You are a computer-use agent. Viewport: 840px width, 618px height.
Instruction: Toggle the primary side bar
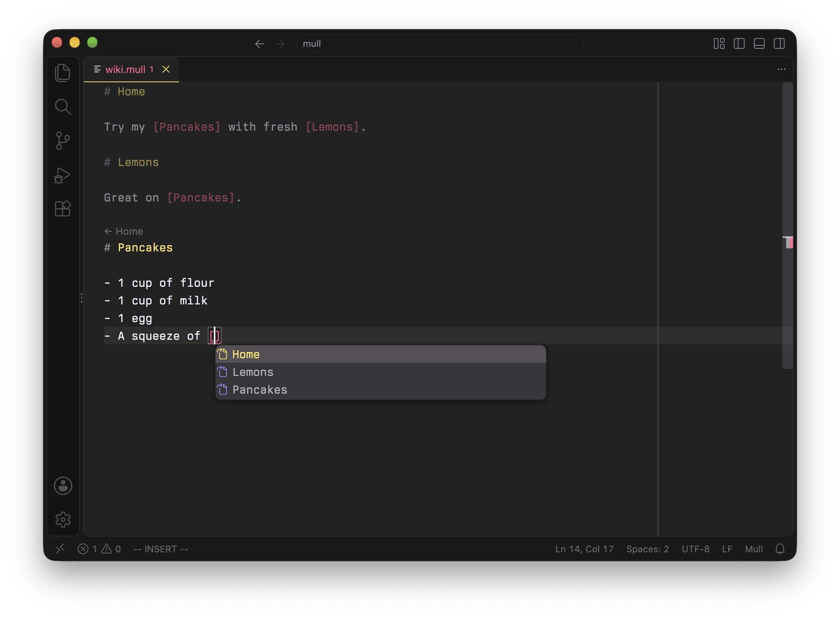(739, 44)
